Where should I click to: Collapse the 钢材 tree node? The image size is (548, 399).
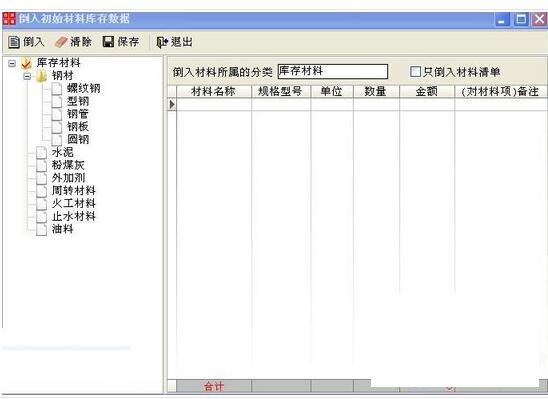point(27,76)
